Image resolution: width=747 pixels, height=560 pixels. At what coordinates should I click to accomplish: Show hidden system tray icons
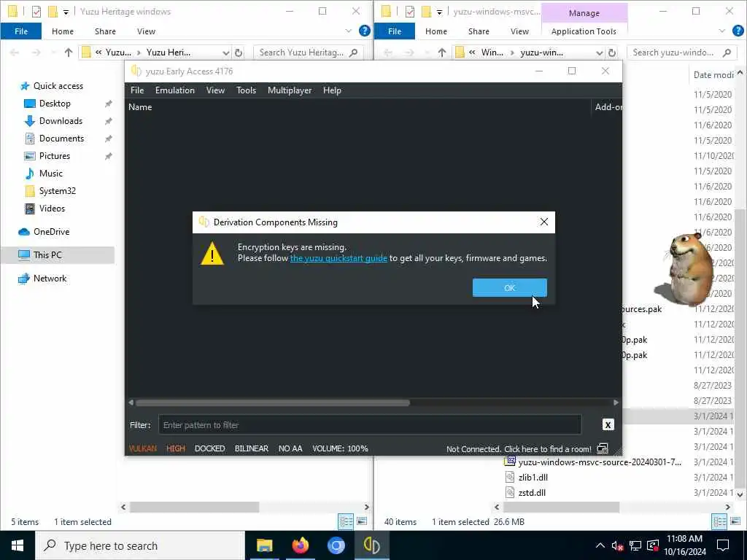[600, 545]
